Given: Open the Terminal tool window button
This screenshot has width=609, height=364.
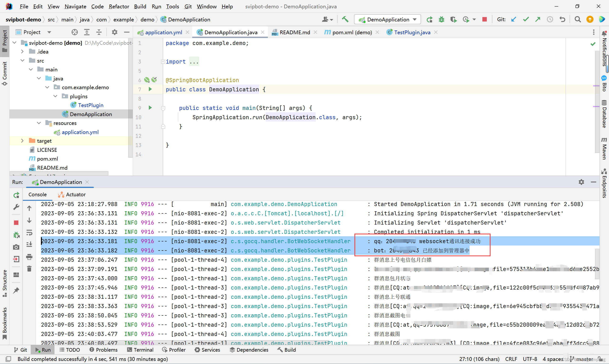Looking at the screenshot, I should [x=140, y=350].
